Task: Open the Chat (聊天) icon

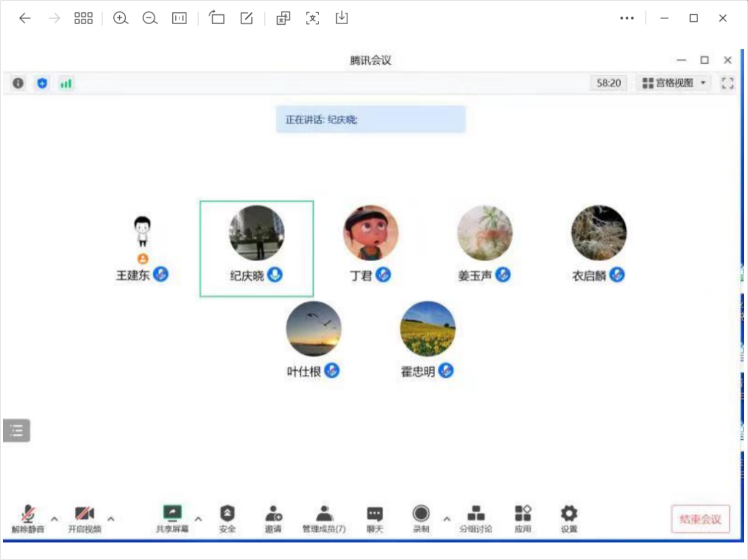Action: (375, 514)
